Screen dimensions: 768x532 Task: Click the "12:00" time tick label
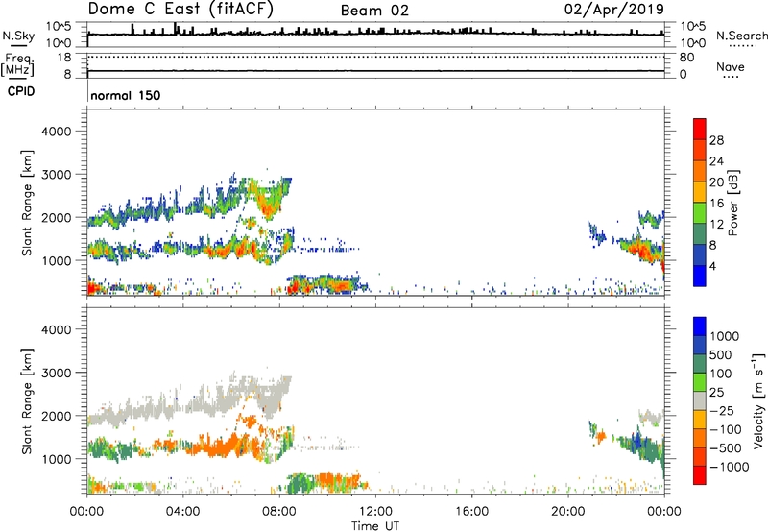pyautogui.click(x=375, y=512)
